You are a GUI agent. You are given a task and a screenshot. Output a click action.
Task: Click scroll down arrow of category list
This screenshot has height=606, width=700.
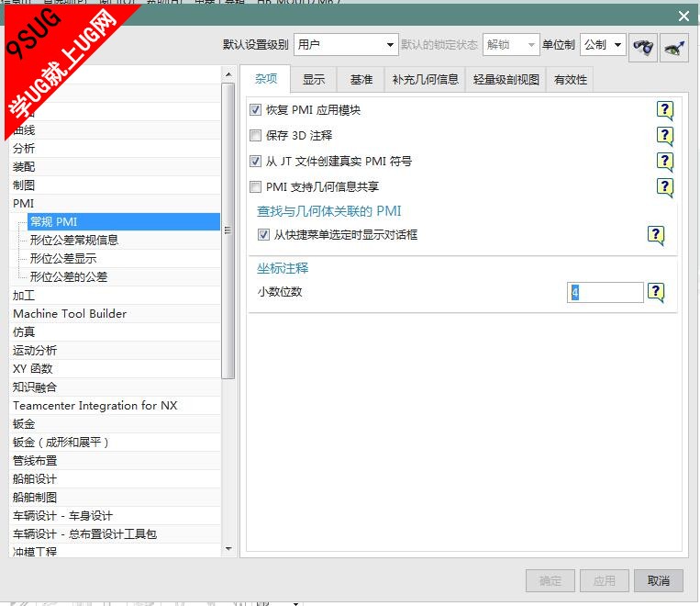(228, 549)
